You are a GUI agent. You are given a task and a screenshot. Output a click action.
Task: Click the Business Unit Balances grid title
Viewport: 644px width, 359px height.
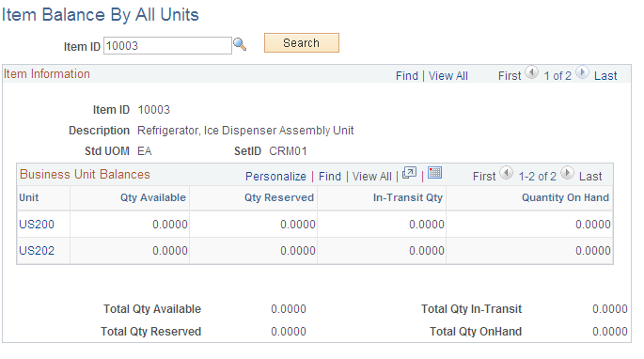(85, 174)
